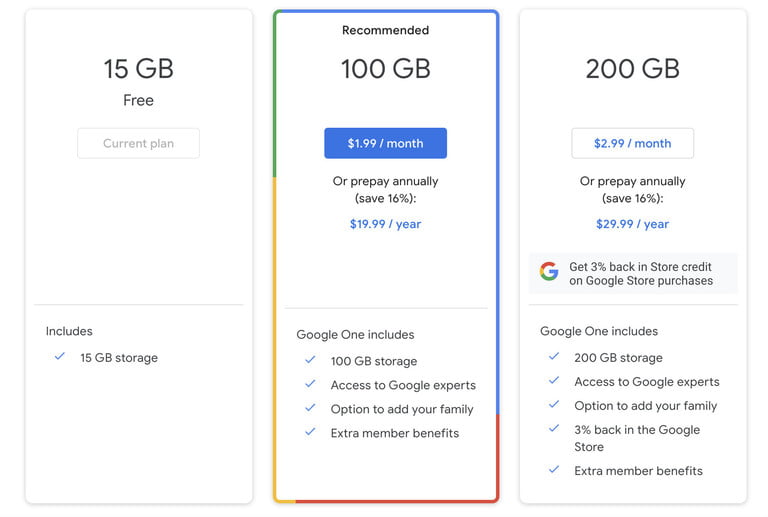The width and height of the screenshot is (768, 517).
Task: Click checkmark beside 100 GB Access to Google experts
Action: [310, 384]
